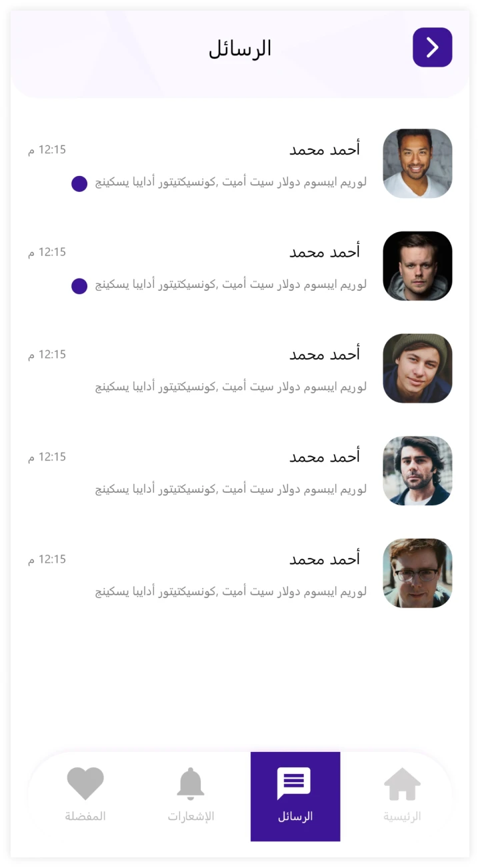Switch to الرئيسية tab label
Screen dimensions: 480x868
pyautogui.click(x=402, y=816)
